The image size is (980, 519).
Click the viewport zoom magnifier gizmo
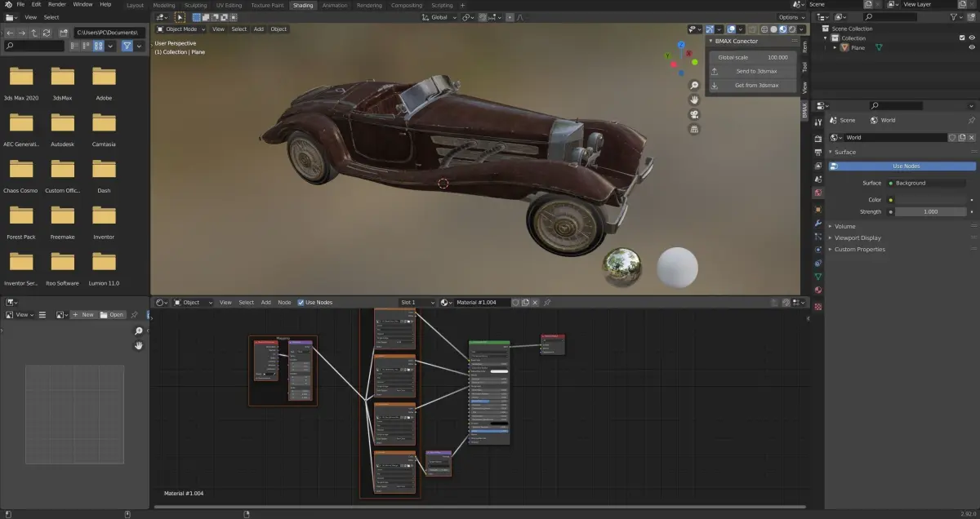pos(694,85)
